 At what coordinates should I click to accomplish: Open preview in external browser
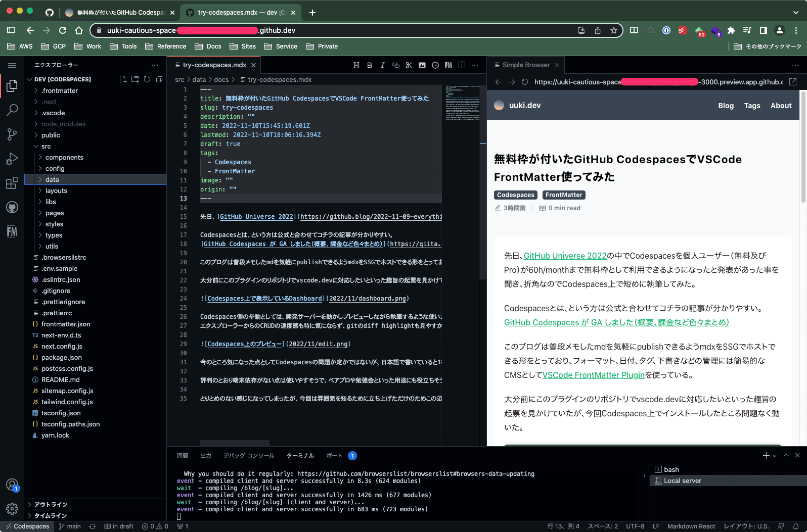click(x=793, y=82)
